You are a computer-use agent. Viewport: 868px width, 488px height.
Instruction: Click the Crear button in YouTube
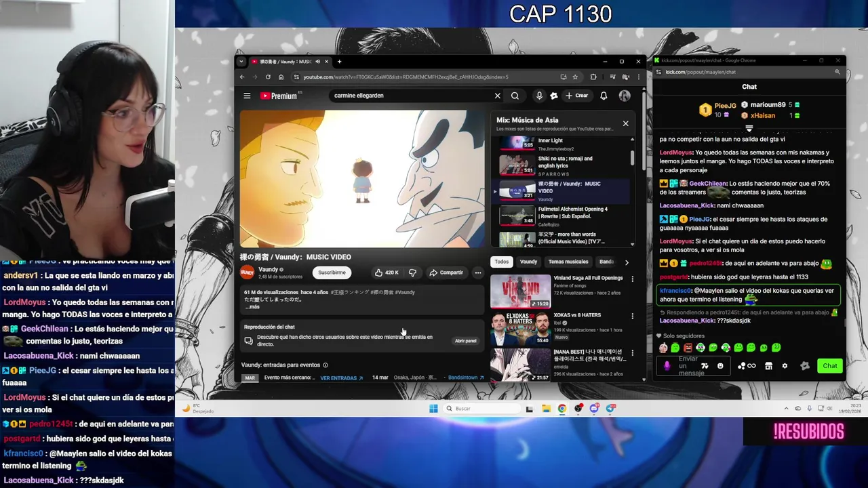(577, 96)
